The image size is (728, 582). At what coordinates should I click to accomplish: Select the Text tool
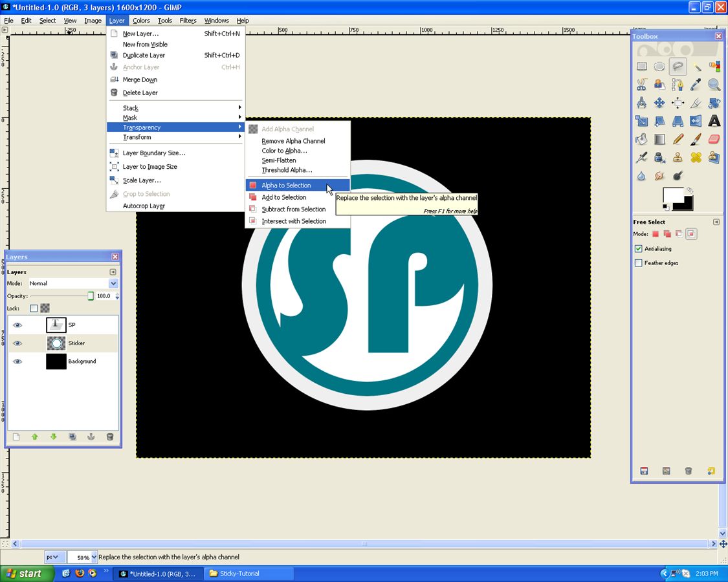(714, 121)
